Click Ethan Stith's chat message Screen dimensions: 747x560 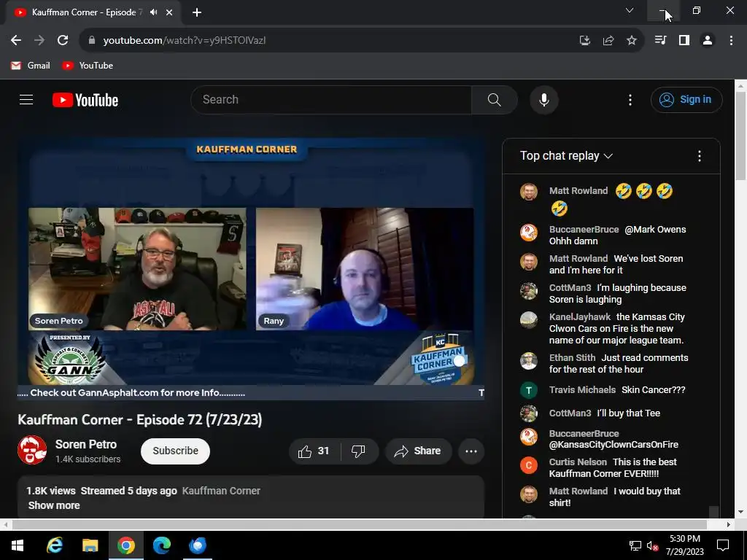point(619,363)
